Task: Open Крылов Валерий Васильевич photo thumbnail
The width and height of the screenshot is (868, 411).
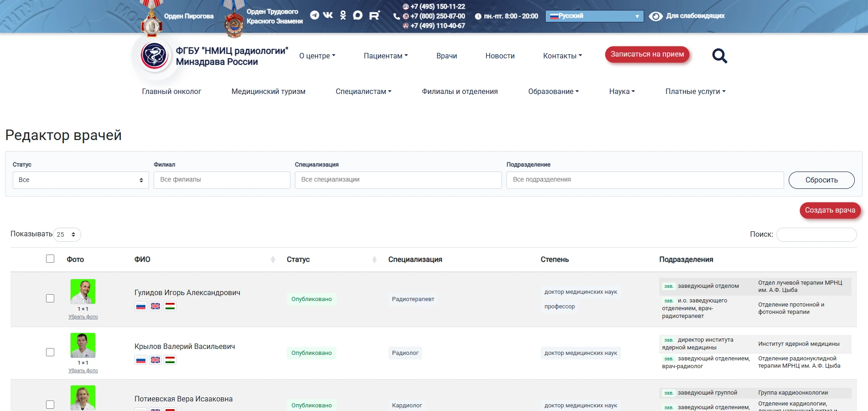Action: [x=83, y=345]
